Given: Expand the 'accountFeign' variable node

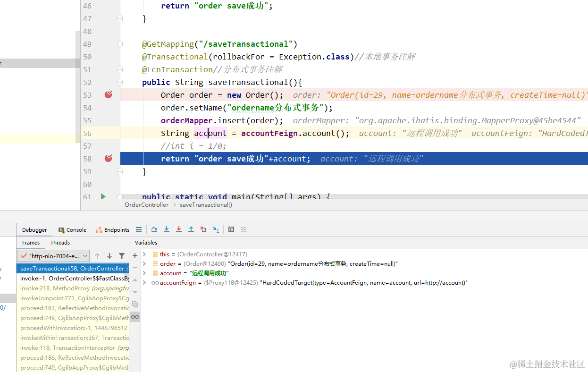Looking at the screenshot, I should [144, 282].
